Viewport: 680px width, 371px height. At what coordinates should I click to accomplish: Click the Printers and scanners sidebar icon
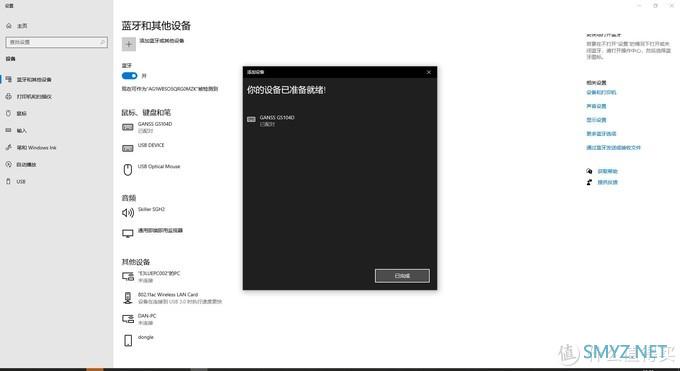(9, 96)
